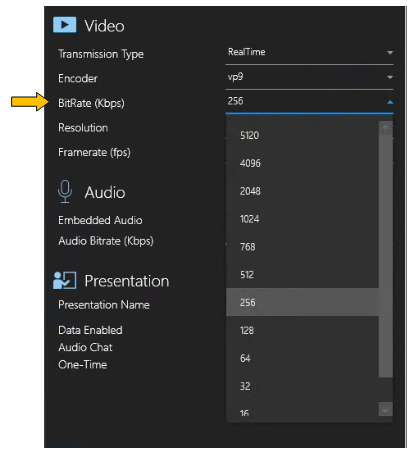
Task: Select 1024 in the bitrate list
Action: click(x=302, y=219)
